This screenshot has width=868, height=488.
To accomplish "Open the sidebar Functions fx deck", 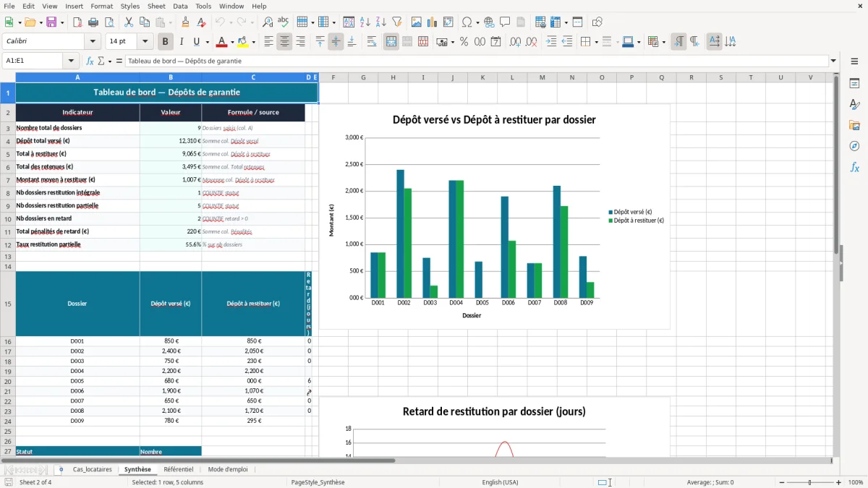I will (x=854, y=167).
